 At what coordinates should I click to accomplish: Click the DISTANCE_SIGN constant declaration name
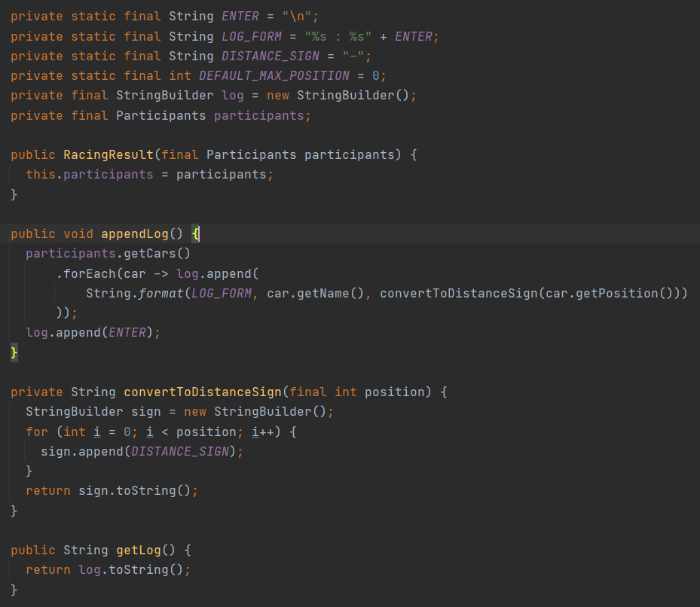coord(271,56)
